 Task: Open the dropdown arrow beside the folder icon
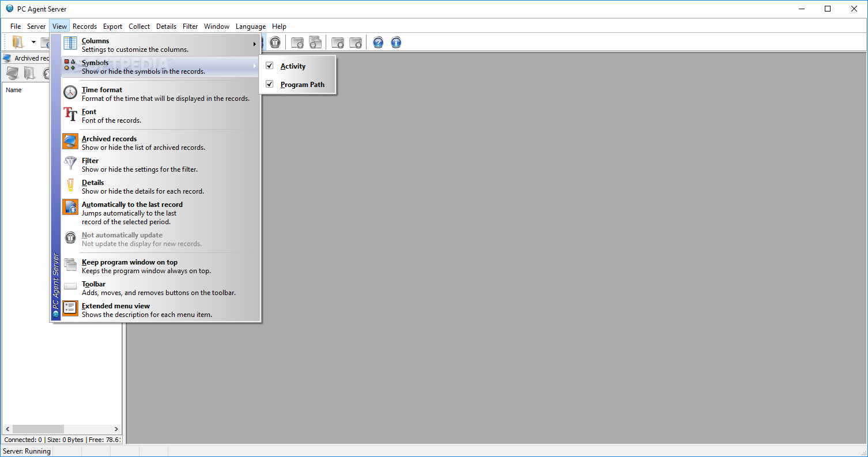(33, 42)
